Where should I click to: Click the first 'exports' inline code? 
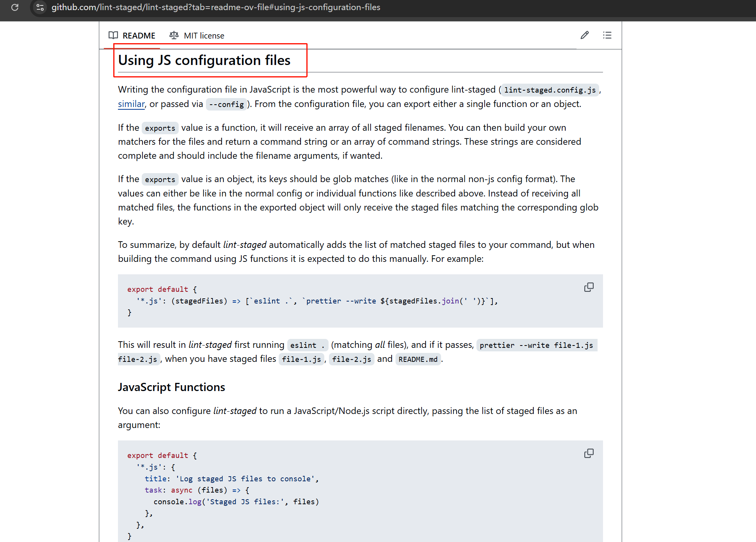pos(160,128)
